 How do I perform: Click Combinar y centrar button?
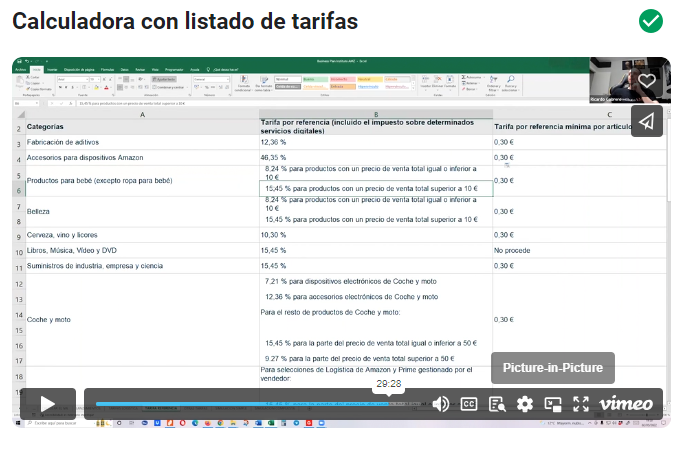pyautogui.click(x=169, y=87)
